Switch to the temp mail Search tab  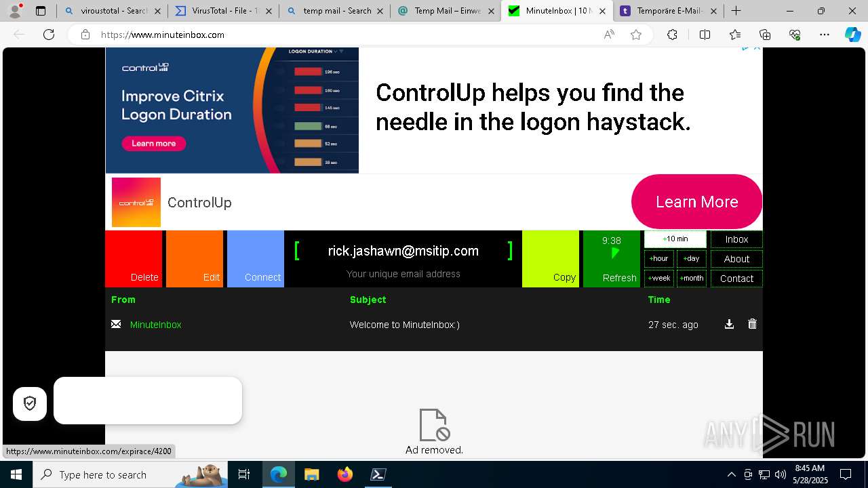(x=335, y=11)
